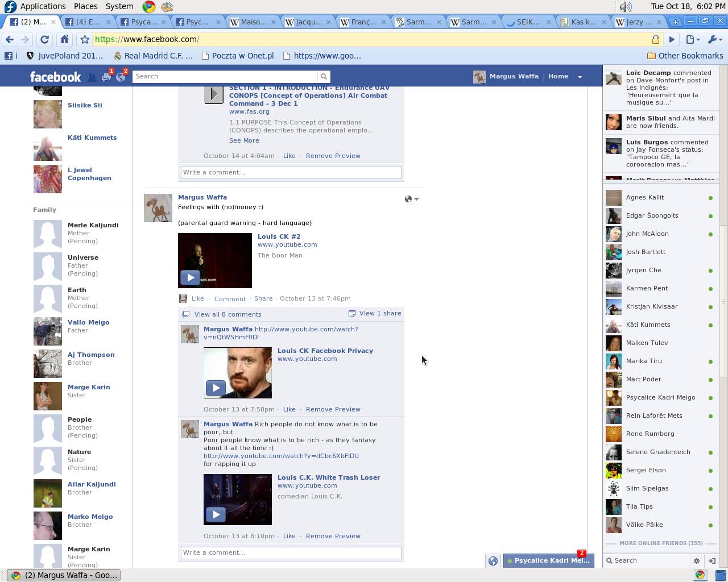728x582 pixels.
Task: Open chat options gear icon
Action: [x=697, y=560]
